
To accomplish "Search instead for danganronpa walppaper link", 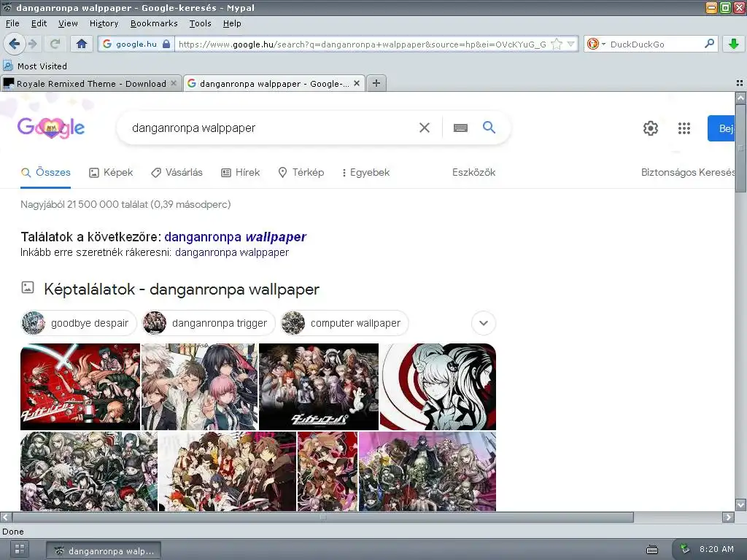I will pyautogui.click(x=231, y=252).
